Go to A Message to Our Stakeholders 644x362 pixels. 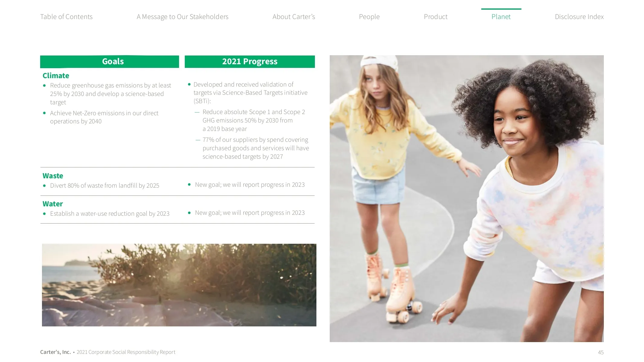(x=182, y=17)
